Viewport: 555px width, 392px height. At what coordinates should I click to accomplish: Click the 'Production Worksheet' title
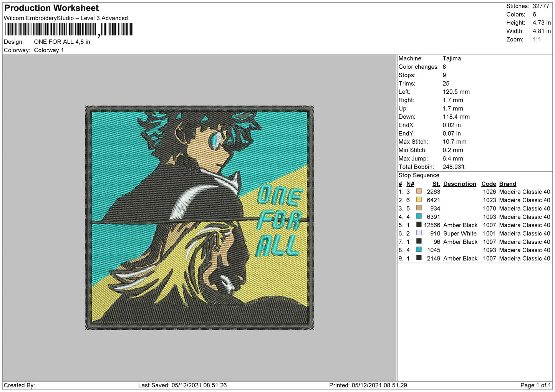[51, 8]
